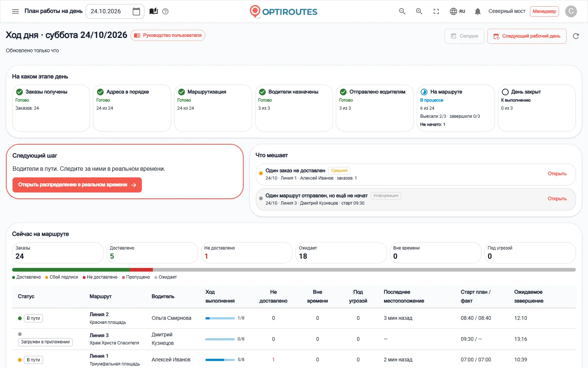Open the calendar date picker icon
588x368 pixels.
point(136,11)
